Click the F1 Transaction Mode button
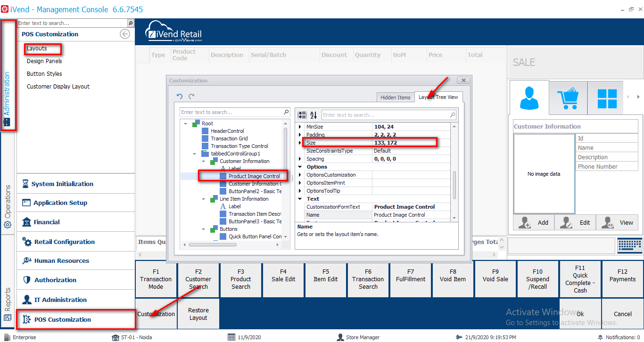This screenshot has height=342, width=644. point(156,279)
